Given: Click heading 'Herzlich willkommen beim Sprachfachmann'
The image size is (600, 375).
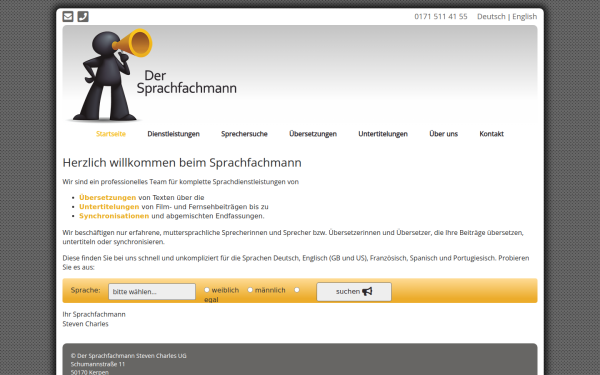Looking at the screenshot, I should (x=182, y=163).
